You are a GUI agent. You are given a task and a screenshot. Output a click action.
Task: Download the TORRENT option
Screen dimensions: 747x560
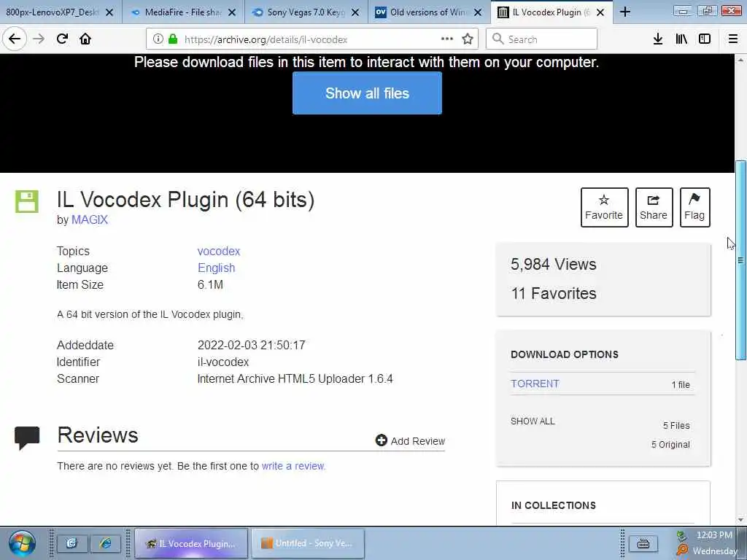pyautogui.click(x=535, y=384)
